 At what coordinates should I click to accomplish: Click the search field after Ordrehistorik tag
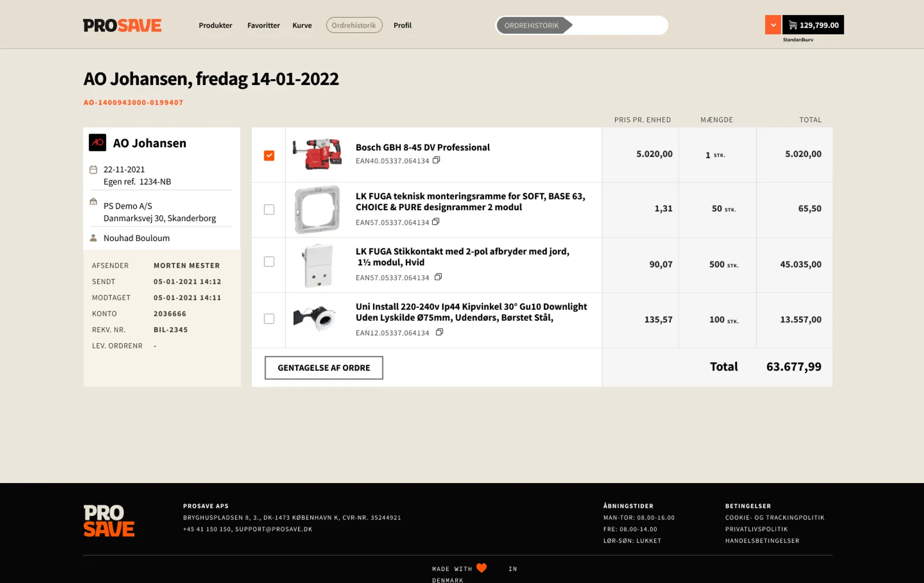pos(619,25)
